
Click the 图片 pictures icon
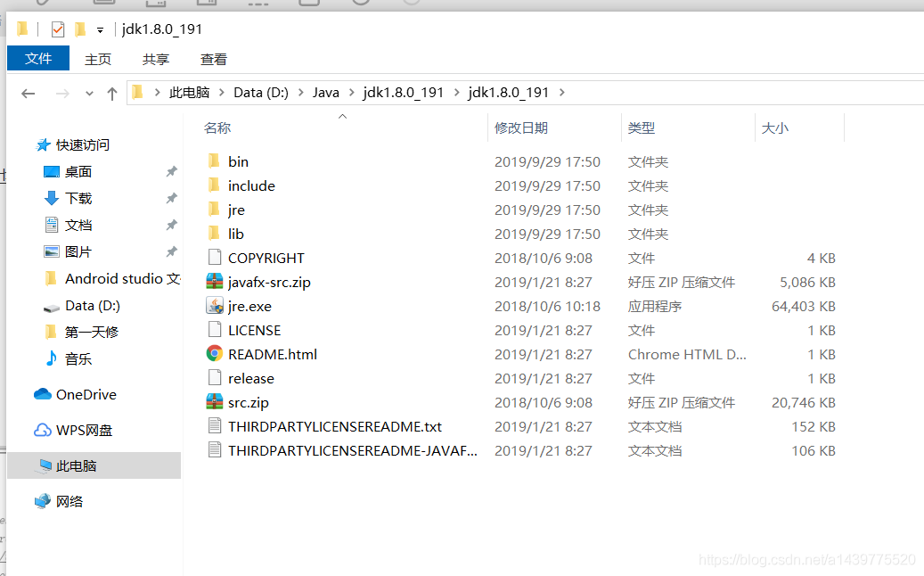point(52,251)
